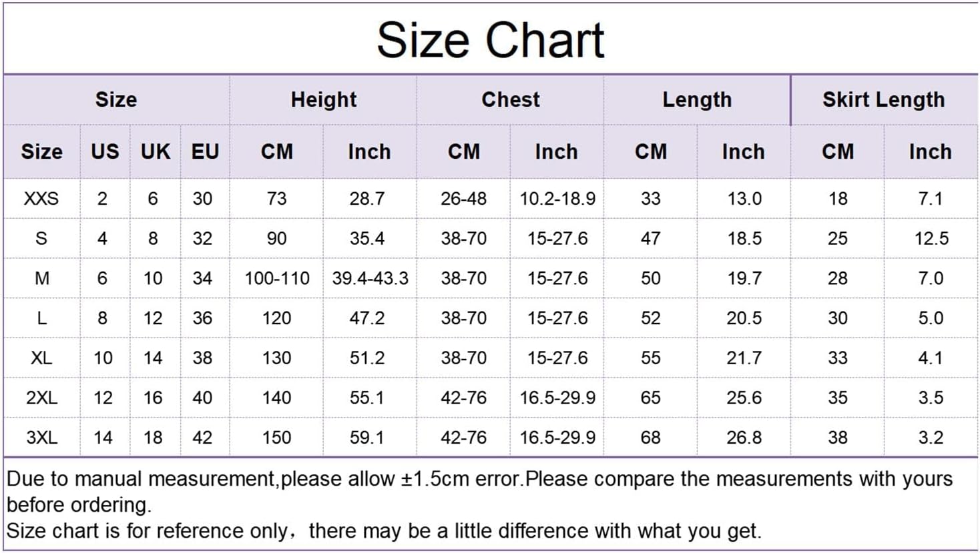Click the 39.4-43.3 height inch cell
The image size is (980, 553).
click(x=370, y=278)
